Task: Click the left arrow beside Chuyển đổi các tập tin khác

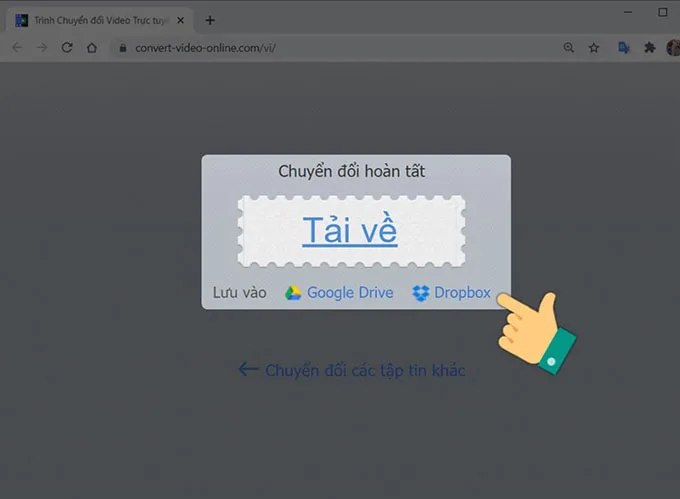Action: coord(248,369)
